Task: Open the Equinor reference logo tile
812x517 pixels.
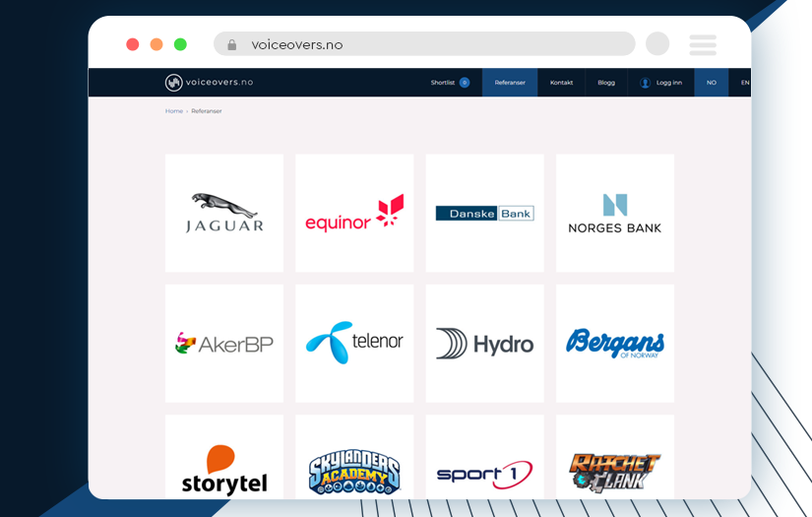Action: [354, 213]
